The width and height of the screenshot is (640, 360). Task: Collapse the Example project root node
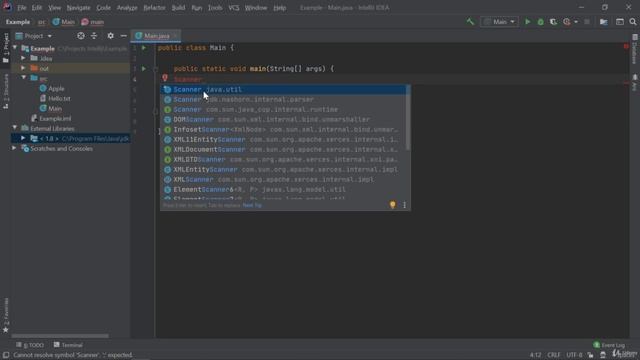15,48
